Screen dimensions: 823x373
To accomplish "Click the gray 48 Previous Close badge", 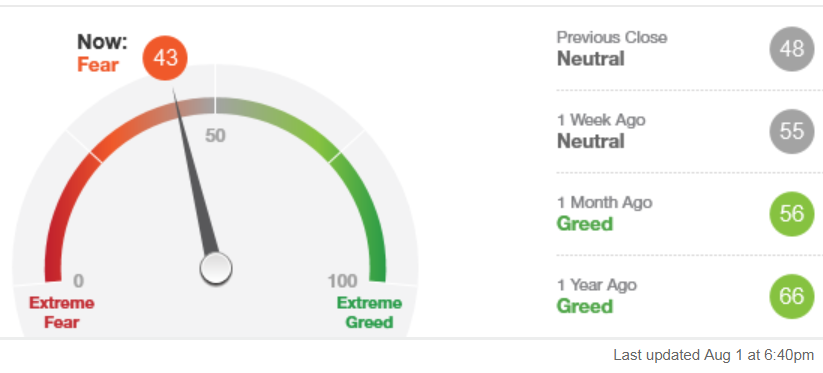I will pyautogui.click(x=792, y=49).
